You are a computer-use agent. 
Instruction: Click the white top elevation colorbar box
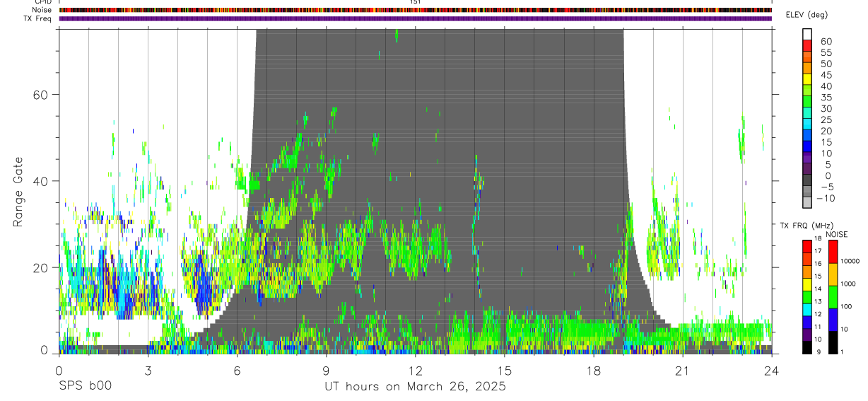807,33
